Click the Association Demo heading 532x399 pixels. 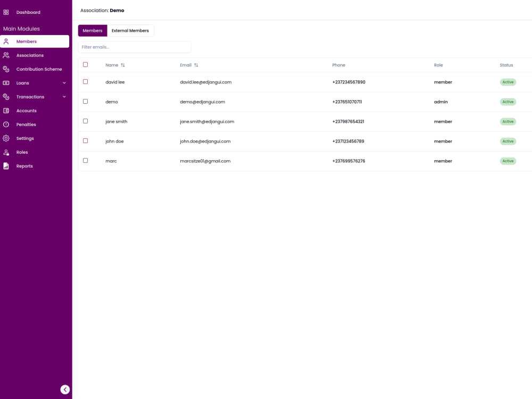coord(102,11)
